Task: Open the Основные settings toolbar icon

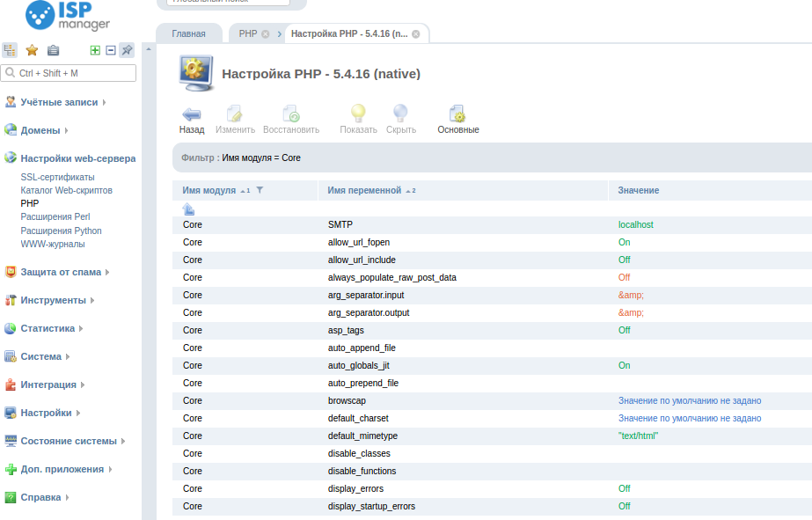Action: point(457,114)
